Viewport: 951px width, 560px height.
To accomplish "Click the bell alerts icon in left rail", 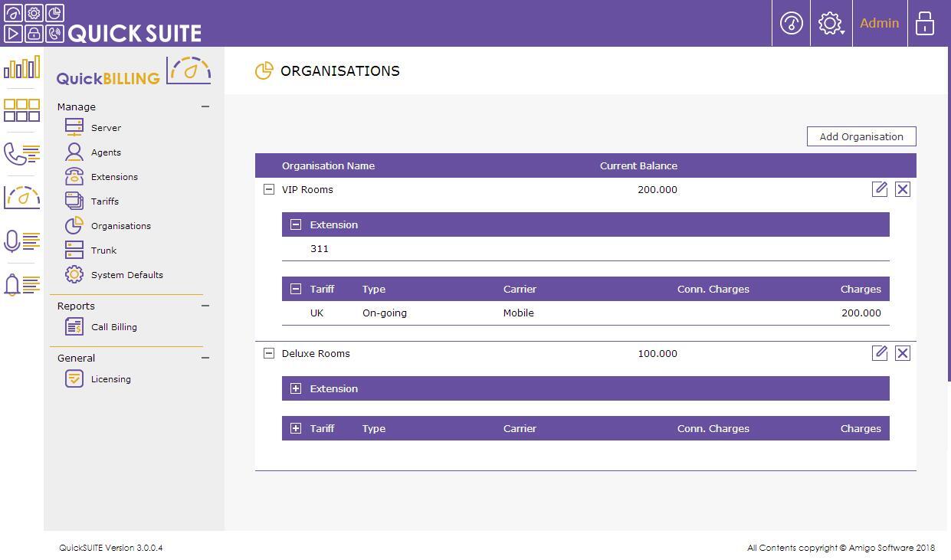I will [x=21, y=285].
